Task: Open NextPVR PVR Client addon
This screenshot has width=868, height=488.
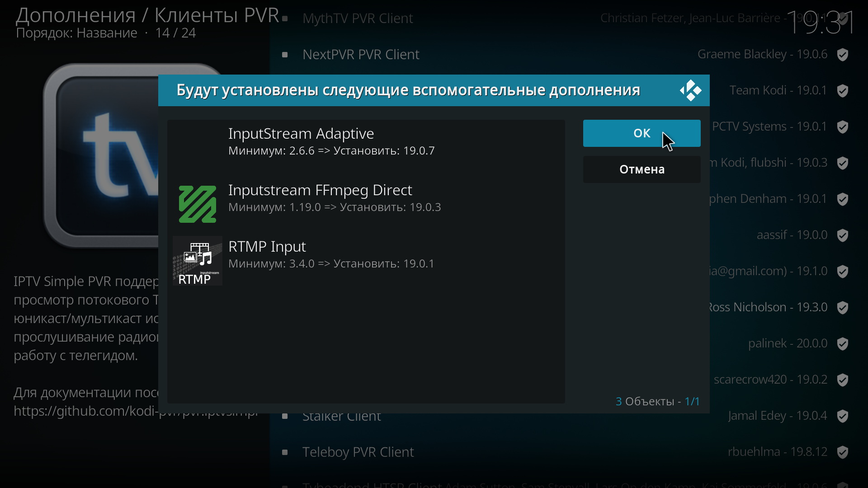Action: tap(361, 55)
